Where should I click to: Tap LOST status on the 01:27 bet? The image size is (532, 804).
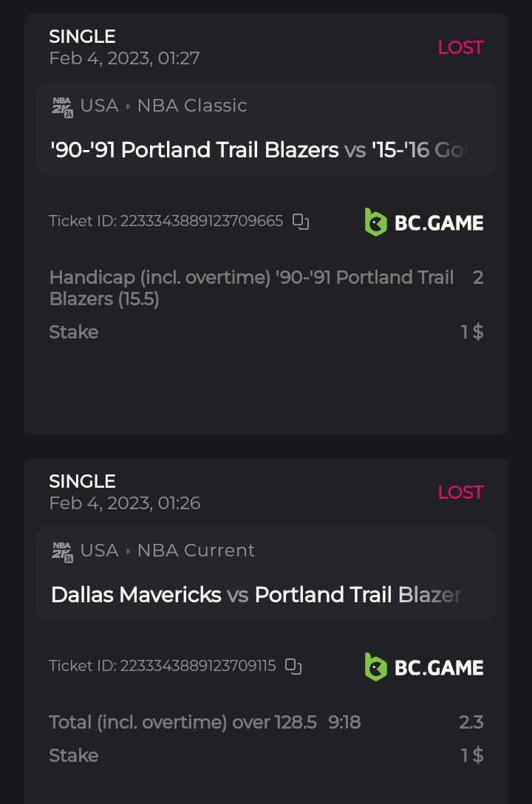point(460,47)
